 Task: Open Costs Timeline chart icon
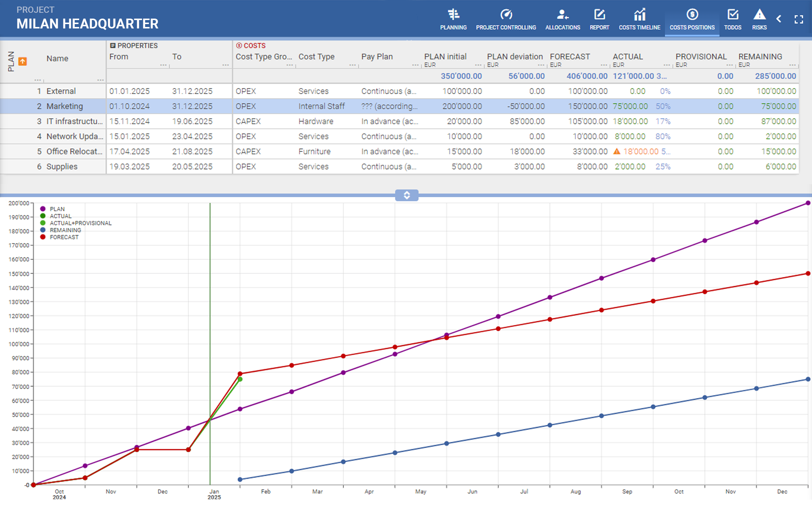tap(639, 15)
